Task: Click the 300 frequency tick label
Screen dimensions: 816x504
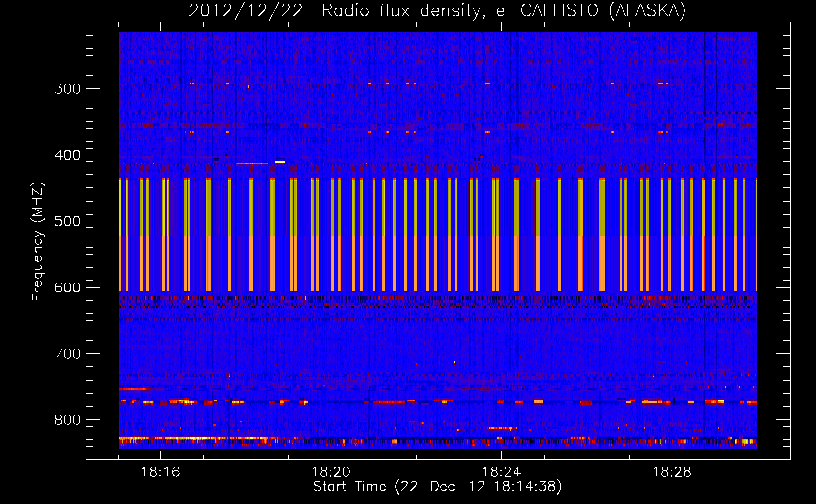Action: 68,89
